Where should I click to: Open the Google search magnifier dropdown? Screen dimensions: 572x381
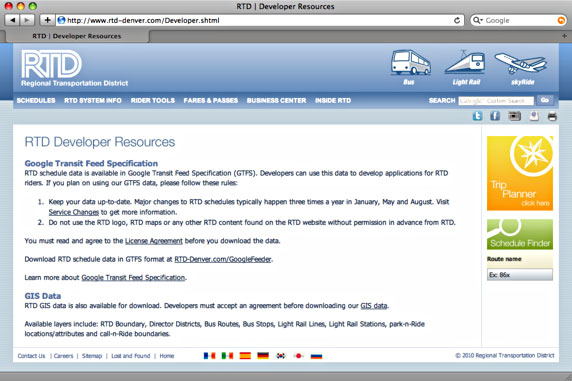click(477, 20)
